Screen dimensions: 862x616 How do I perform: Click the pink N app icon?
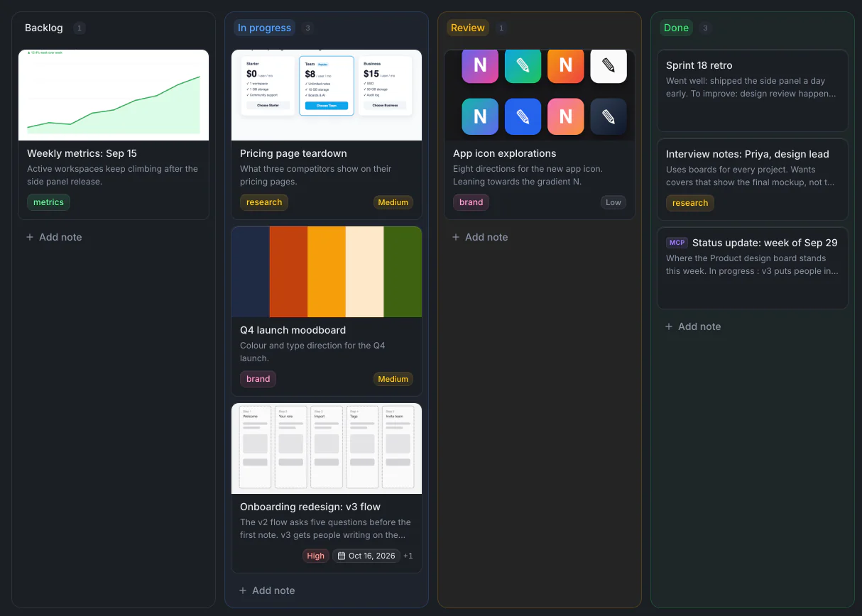pyautogui.click(x=566, y=116)
